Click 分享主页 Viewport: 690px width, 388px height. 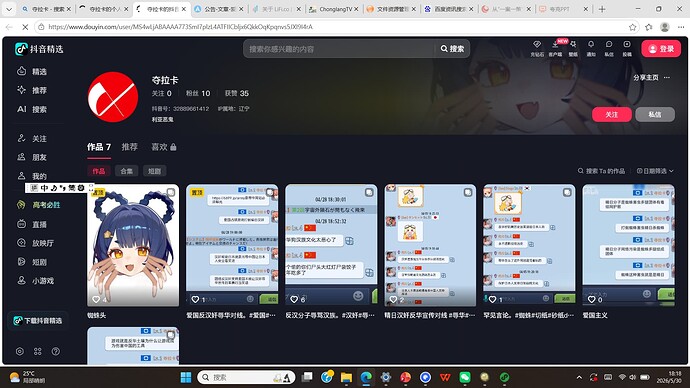[646, 77]
